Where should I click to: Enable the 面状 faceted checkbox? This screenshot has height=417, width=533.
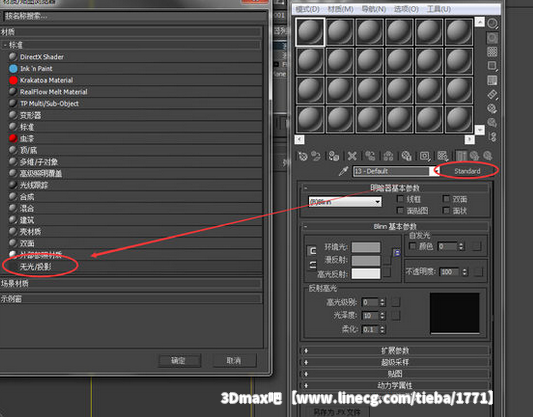coord(446,211)
